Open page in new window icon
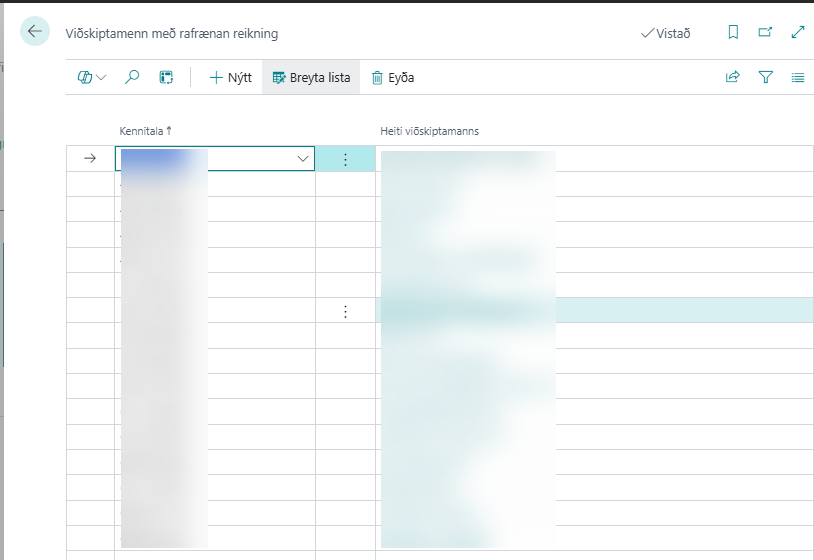This screenshot has height=560, width=814. coord(765,33)
